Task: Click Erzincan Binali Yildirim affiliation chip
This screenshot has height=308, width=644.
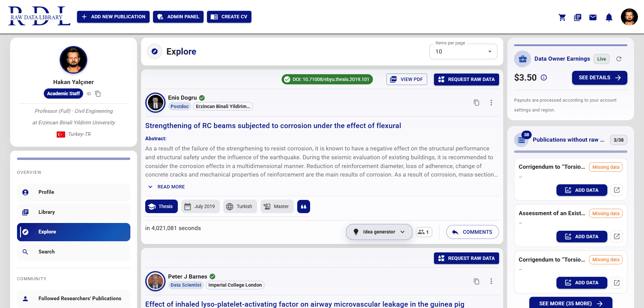Action: 223,106
